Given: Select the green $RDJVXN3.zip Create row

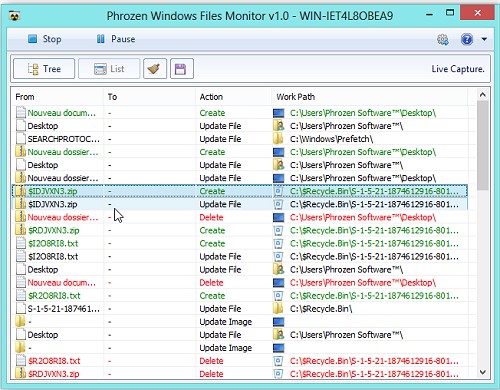Looking at the screenshot, I should 239,230.
